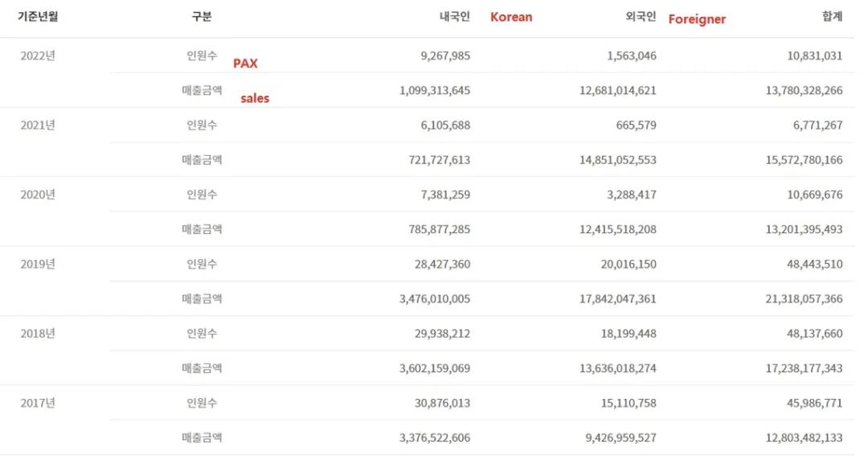Click the 기준년월 column header
The height and width of the screenshot is (456, 868).
click(x=38, y=17)
